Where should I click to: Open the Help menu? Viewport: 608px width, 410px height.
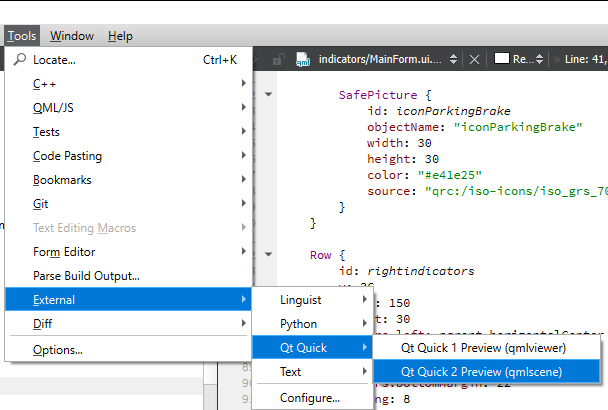tap(120, 36)
